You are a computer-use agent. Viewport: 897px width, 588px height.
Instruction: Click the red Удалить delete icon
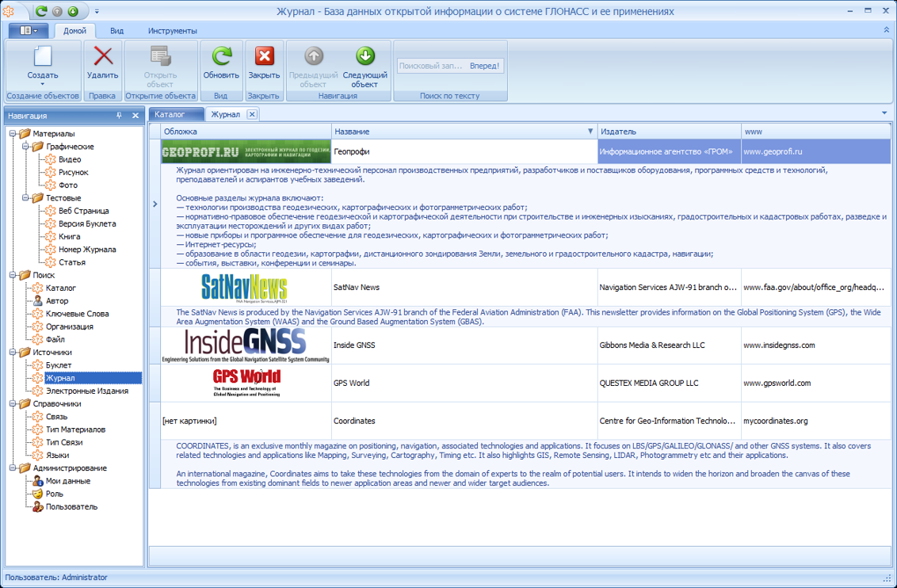[x=103, y=56]
